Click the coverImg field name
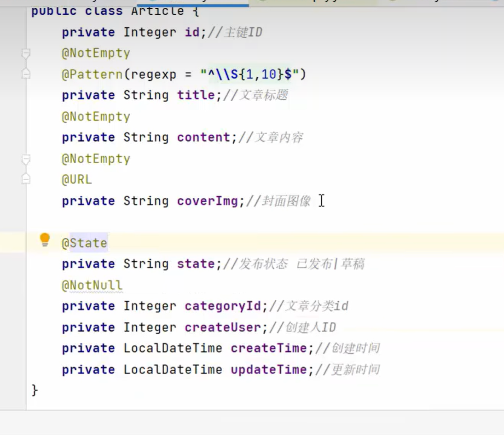This screenshot has width=504, height=435. (x=207, y=201)
